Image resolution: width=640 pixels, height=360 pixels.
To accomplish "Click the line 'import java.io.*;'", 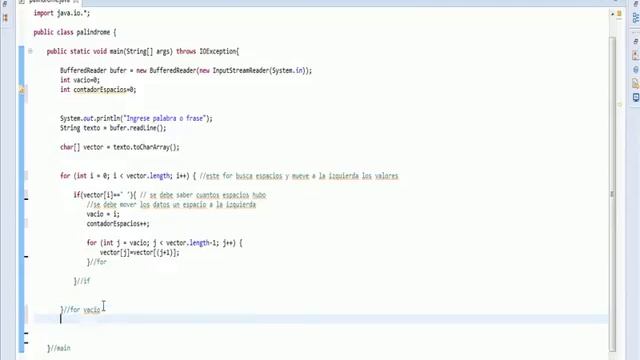I will [62, 13].
